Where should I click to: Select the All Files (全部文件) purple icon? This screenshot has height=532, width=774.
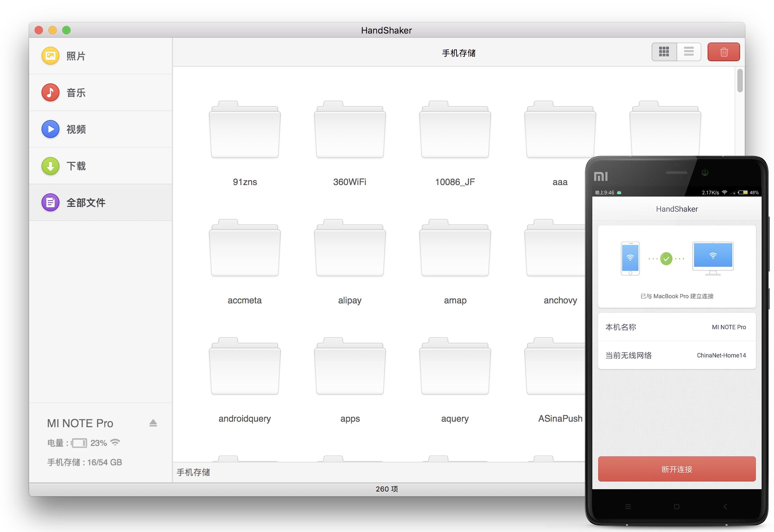50,202
